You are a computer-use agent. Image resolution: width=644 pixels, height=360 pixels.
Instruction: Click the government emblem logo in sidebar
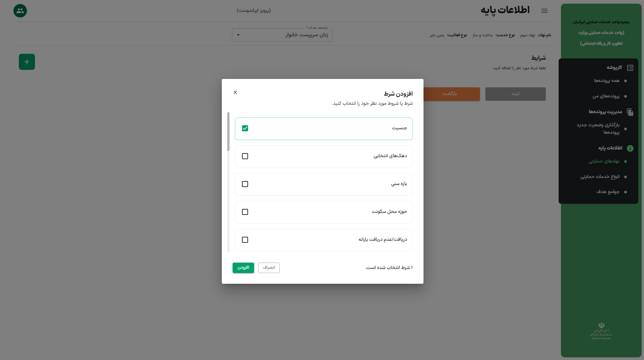(601, 331)
